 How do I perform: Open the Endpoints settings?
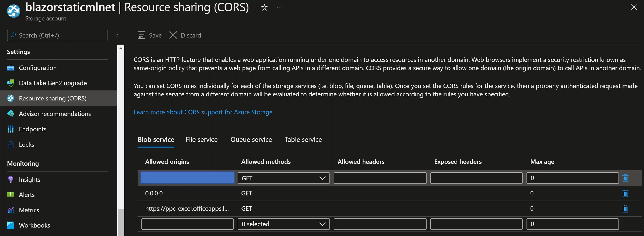click(x=32, y=129)
